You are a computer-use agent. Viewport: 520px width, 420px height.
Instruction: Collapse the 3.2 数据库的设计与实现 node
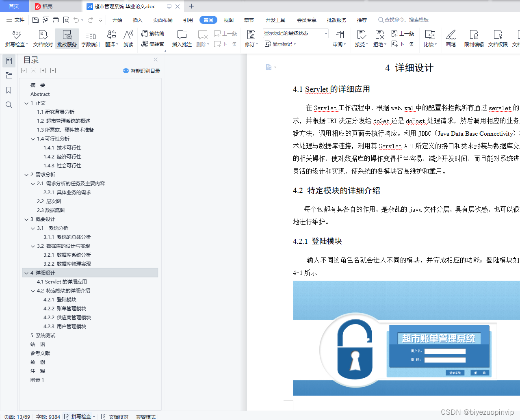coord(33,246)
